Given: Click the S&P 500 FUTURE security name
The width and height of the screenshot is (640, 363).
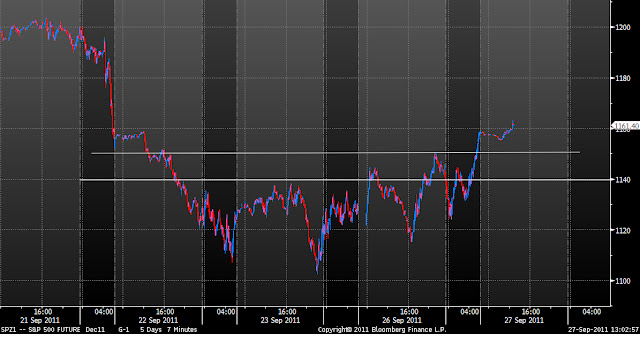Looking at the screenshot, I should point(53,330).
